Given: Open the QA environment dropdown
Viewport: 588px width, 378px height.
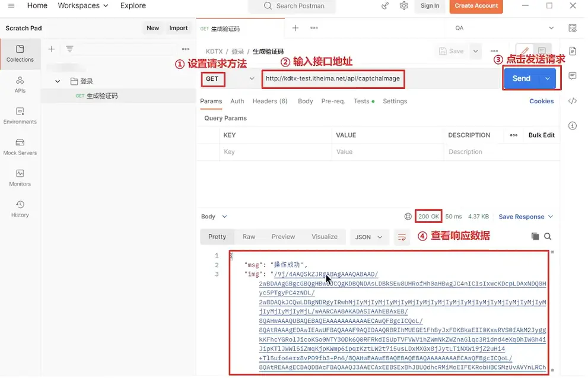Looking at the screenshot, I should (x=504, y=28).
